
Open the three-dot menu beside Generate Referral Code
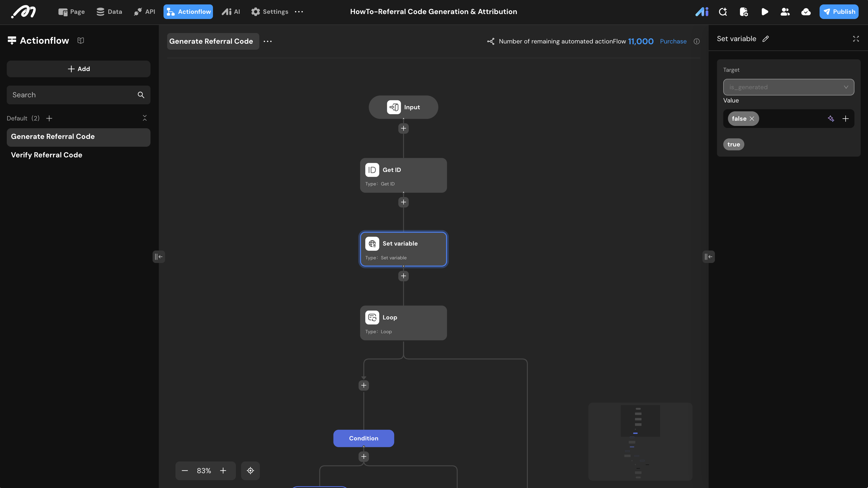(x=268, y=41)
